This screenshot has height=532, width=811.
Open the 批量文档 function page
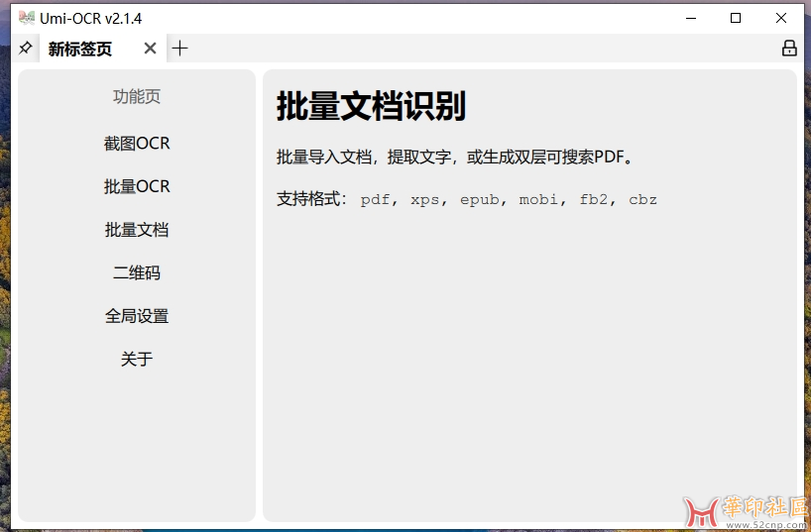[137, 230]
